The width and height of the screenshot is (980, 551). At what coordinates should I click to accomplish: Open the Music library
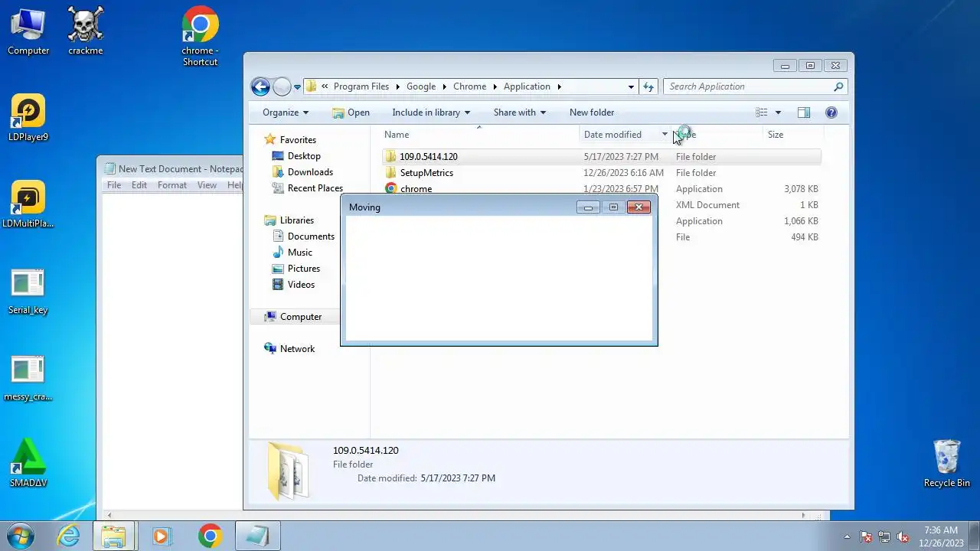pyautogui.click(x=299, y=253)
